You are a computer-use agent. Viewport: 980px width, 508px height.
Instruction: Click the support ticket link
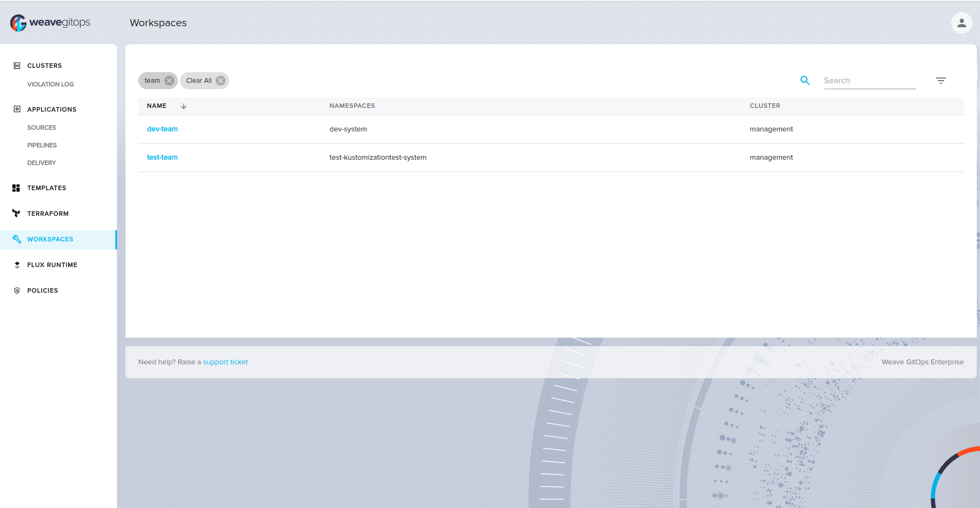(225, 362)
